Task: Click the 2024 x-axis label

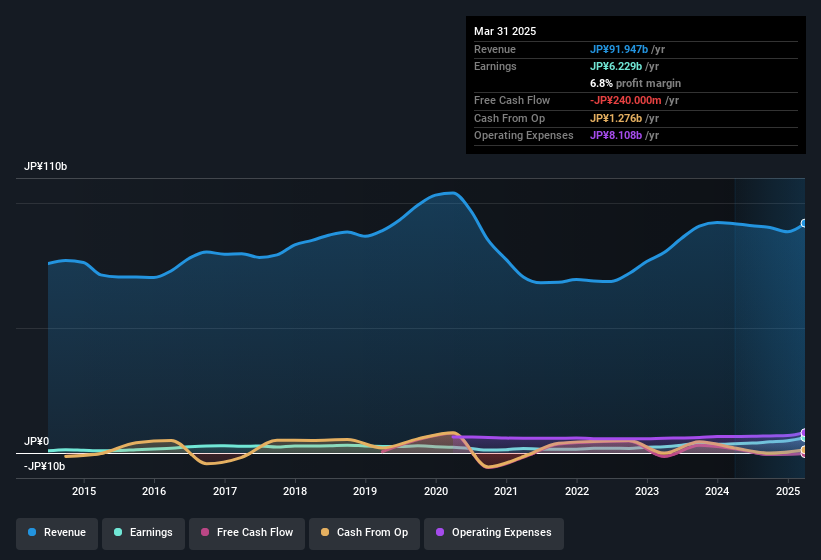Action: 717,491
